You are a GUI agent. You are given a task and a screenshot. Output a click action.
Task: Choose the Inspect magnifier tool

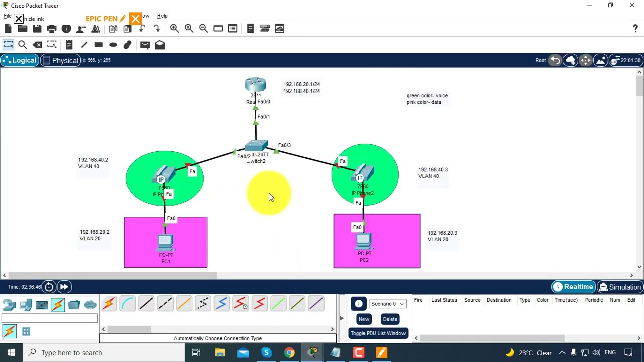pyautogui.click(x=23, y=45)
